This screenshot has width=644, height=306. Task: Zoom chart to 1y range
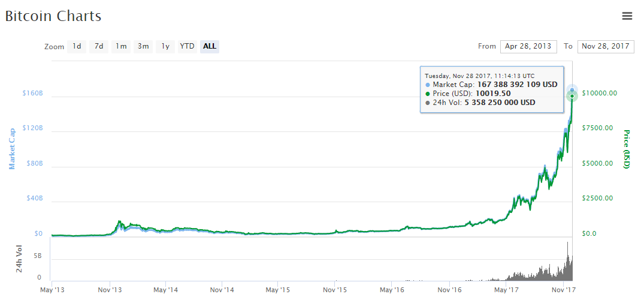point(165,46)
